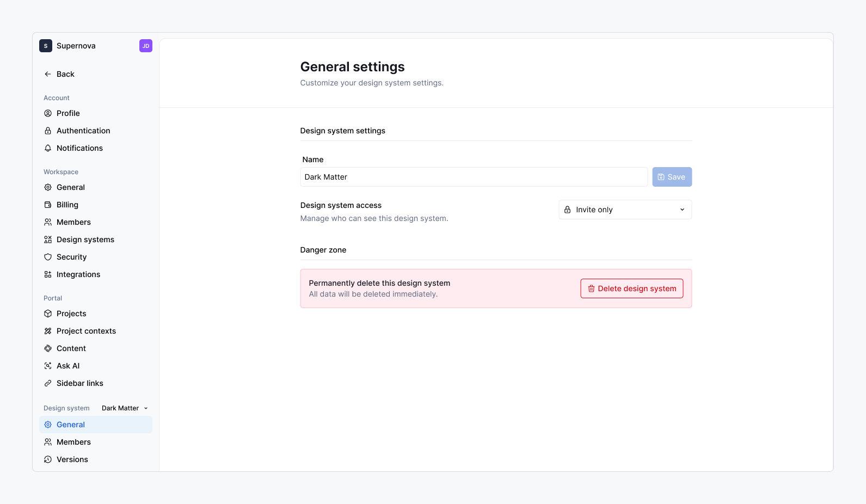Click the Design systems shapes icon
This screenshot has height=504, width=866.
pyautogui.click(x=48, y=239)
